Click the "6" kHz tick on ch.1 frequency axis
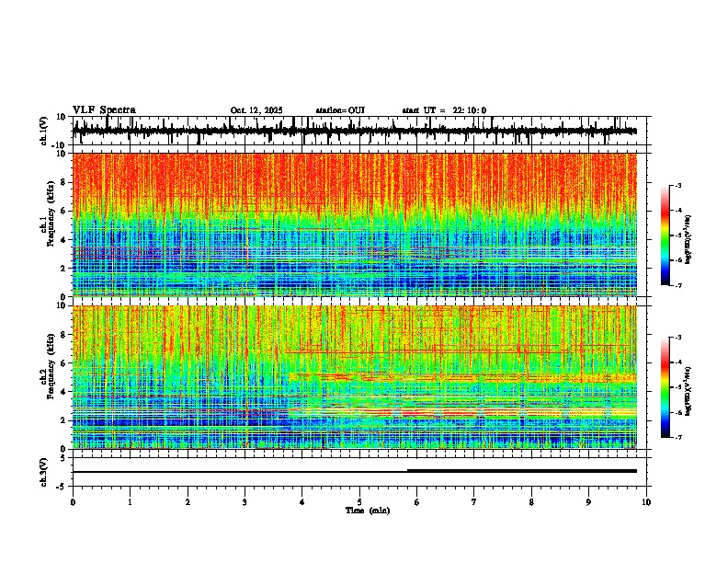Image resolution: width=728 pixels, height=563 pixels. click(x=63, y=211)
